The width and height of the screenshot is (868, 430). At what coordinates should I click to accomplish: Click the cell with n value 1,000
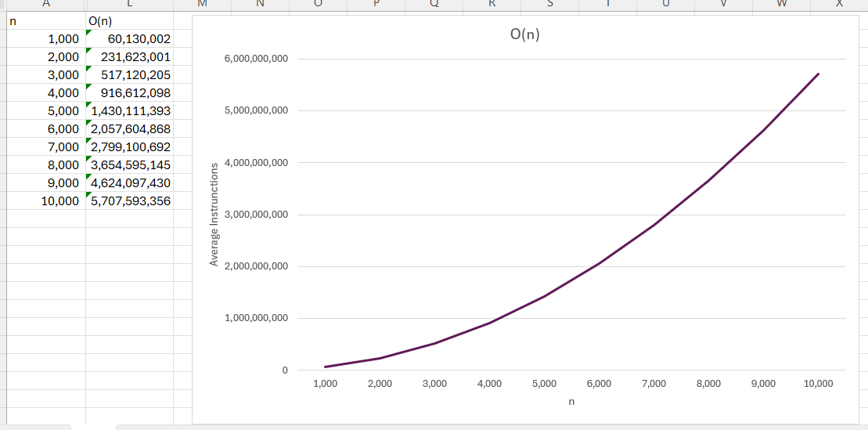coord(45,39)
